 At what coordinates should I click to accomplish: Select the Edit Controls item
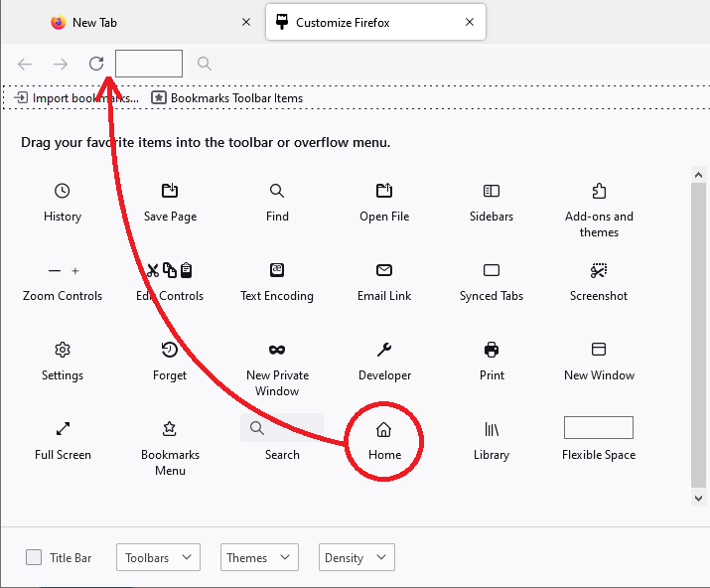170,282
